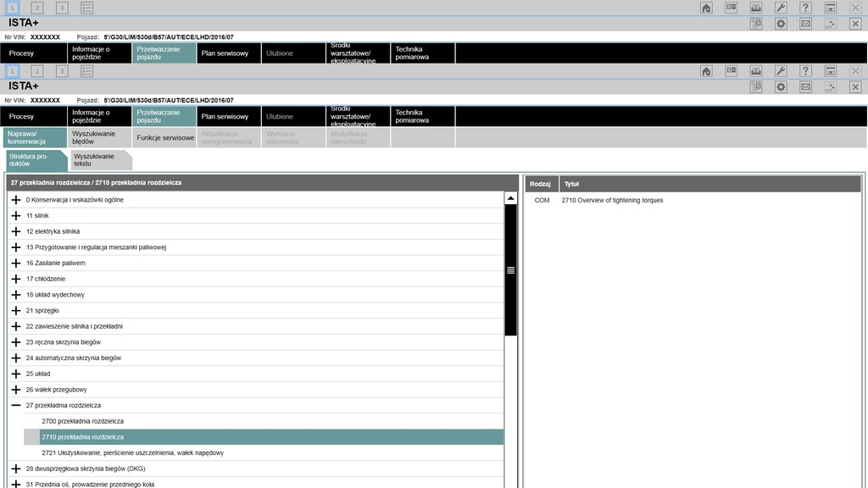Expand the '11 silnik' tree node
Image resolution: width=868 pixels, height=488 pixels.
click(x=16, y=216)
